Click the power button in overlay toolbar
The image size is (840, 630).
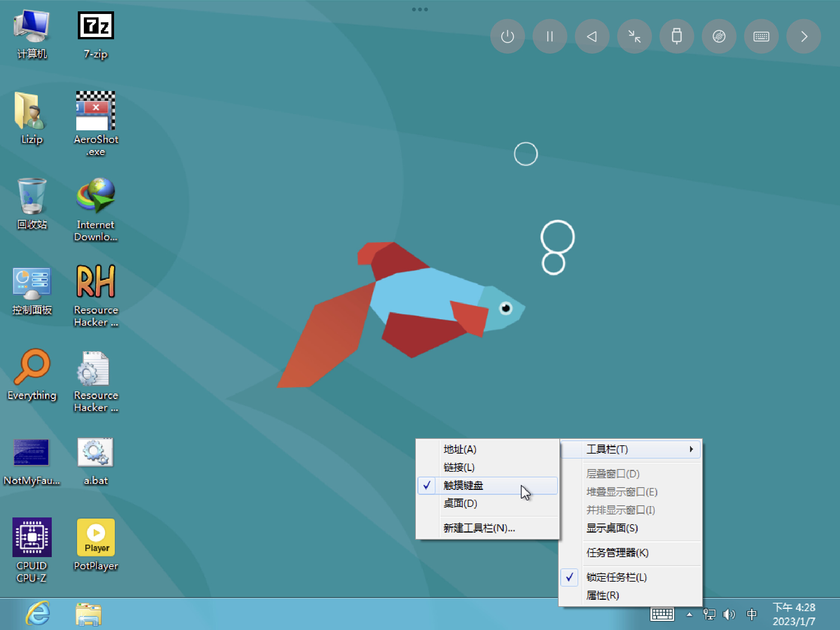tap(507, 37)
